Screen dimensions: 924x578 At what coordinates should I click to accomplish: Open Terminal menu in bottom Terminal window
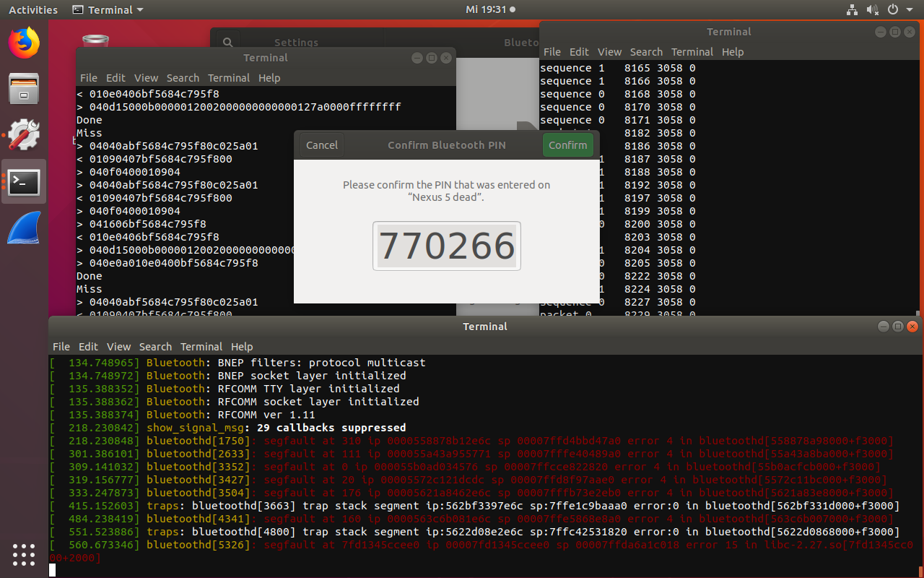[201, 347]
